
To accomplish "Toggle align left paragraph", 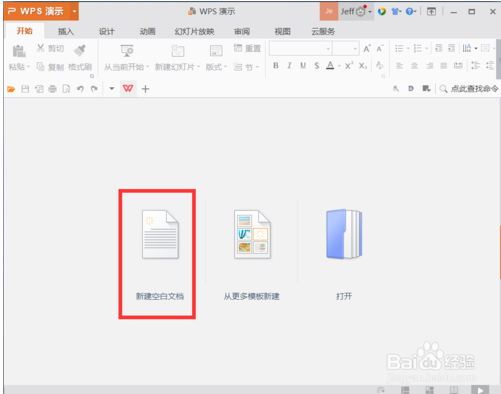I will tap(399, 66).
